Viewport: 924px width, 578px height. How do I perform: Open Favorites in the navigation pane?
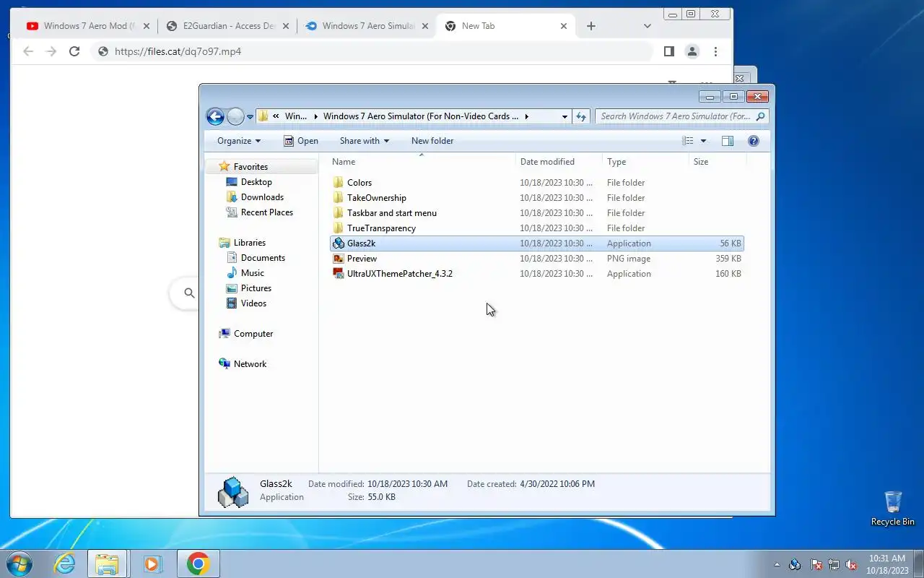point(250,167)
